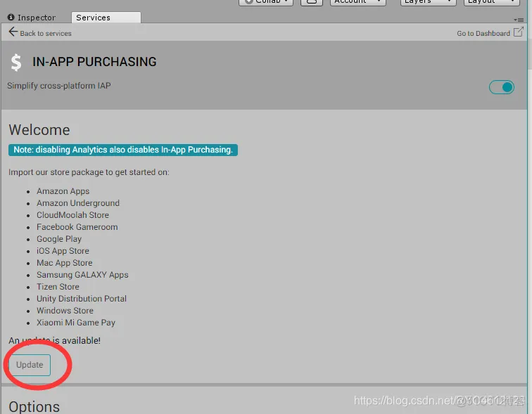Open the Layers dropdown
The height and width of the screenshot is (414, 532).
point(428,2)
